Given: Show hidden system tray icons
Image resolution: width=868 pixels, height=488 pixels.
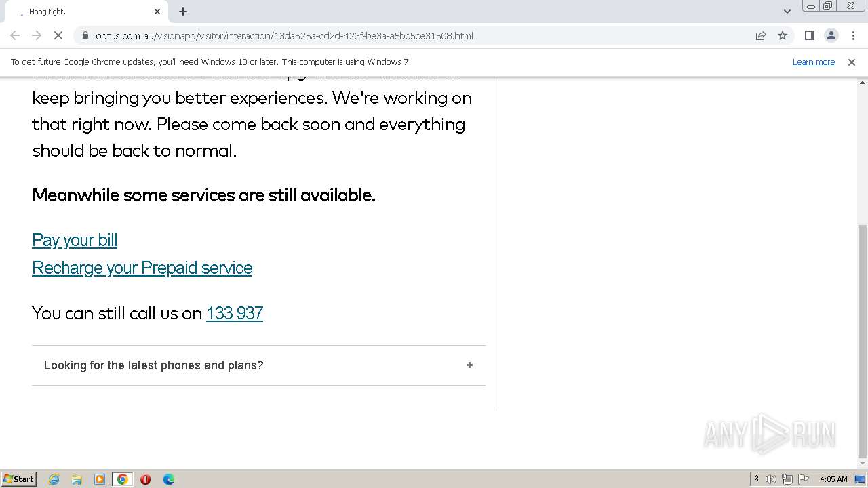Looking at the screenshot, I should [x=756, y=479].
